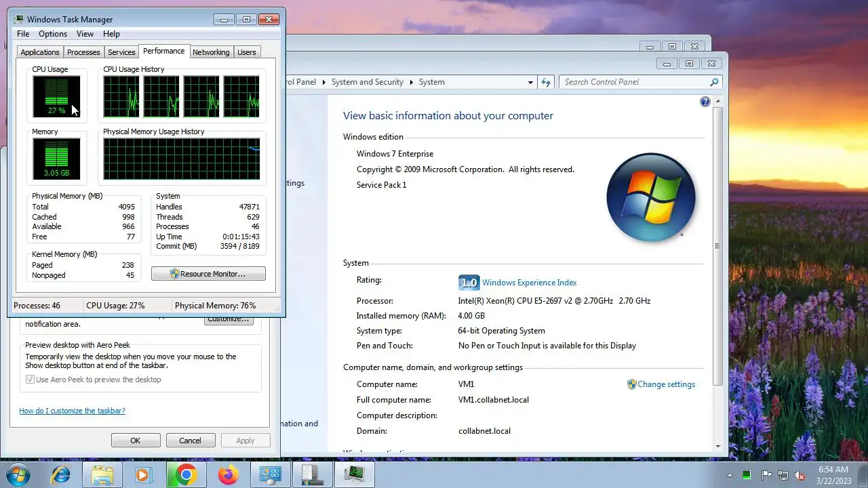The height and width of the screenshot is (488, 868).
Task: Click the green CPU meter tray icon
Action: [x=747, y=475]
